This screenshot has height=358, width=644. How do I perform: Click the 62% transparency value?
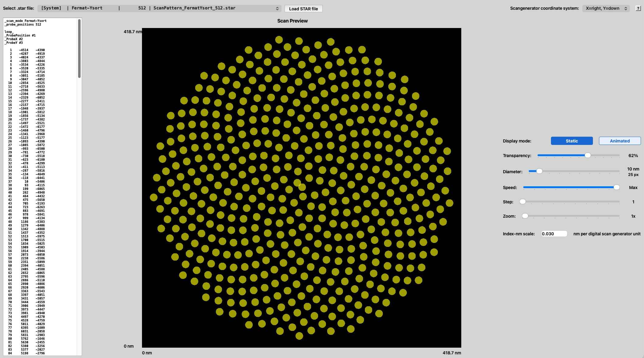[x=633, y=156]
